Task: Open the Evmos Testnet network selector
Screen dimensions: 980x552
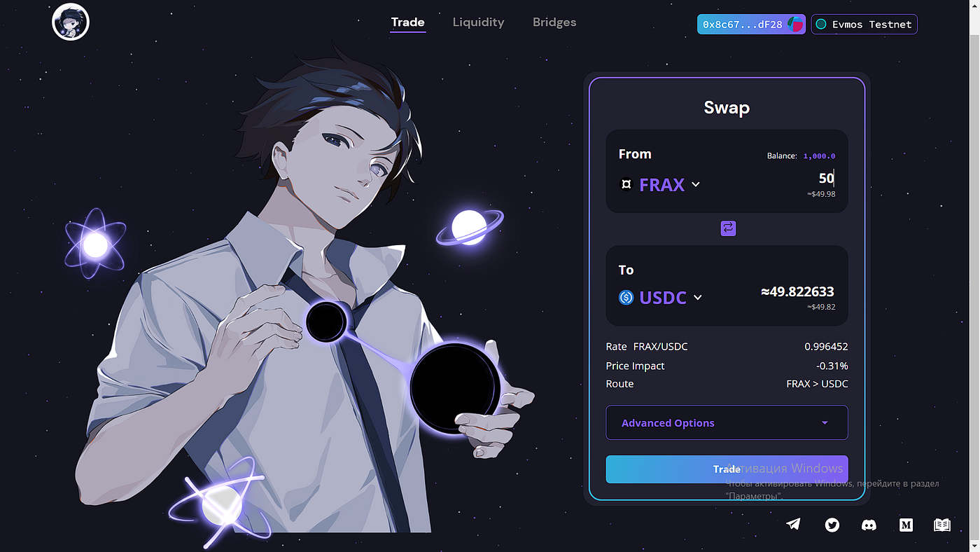Action: pyautogui.click(x=864, y=24)
